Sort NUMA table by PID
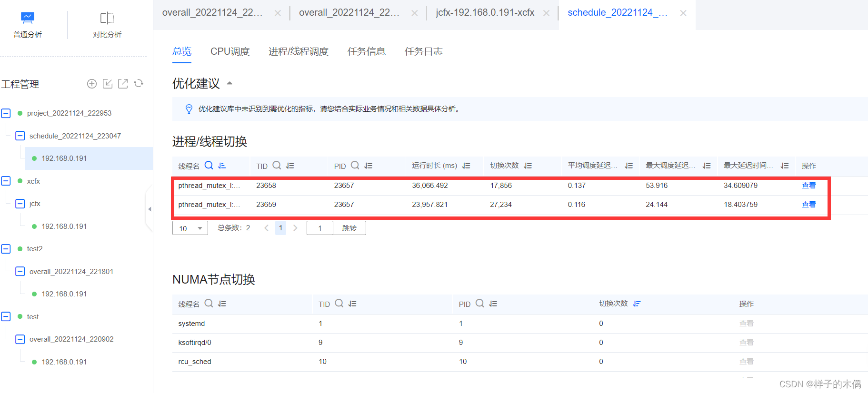 point(493,304)
